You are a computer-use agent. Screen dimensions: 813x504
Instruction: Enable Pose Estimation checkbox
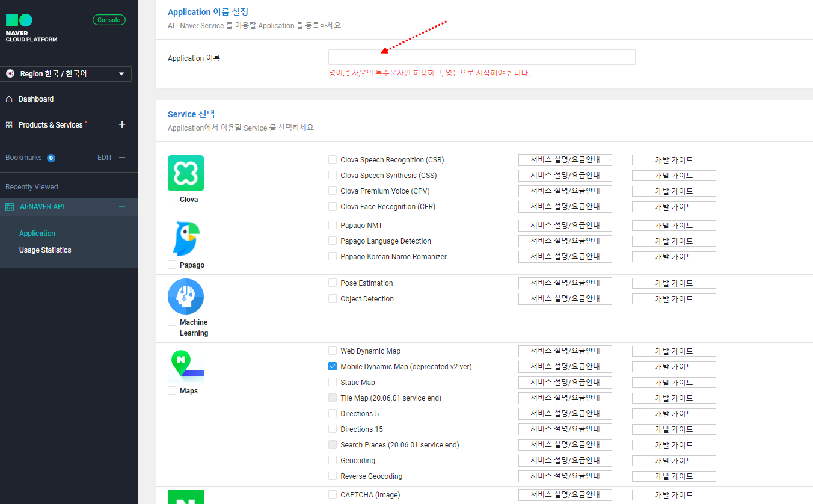(333, 283)
